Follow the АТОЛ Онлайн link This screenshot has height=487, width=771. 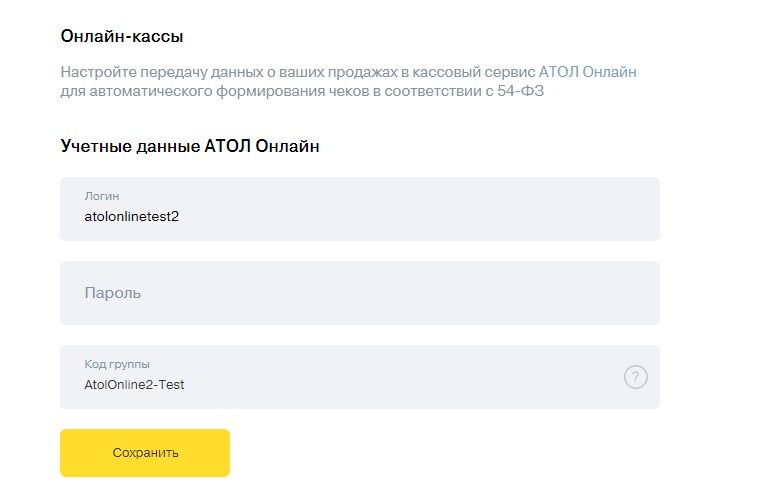[x=588, y=72]
